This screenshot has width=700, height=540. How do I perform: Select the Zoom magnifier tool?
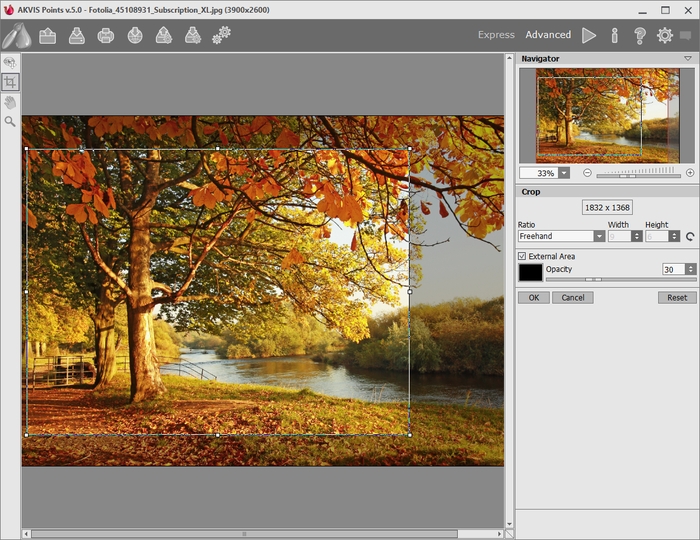coord(10,121)
